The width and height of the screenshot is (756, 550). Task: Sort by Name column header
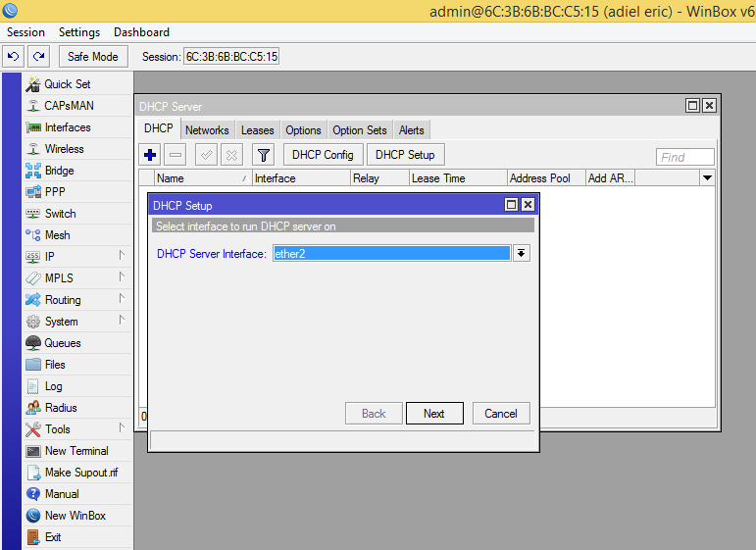pyautogui.click(x=203, y=177)
